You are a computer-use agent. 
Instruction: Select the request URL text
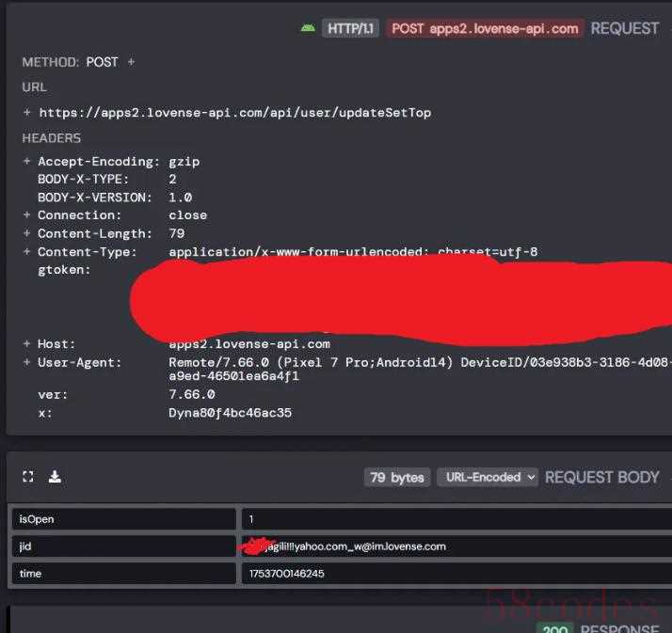[235, 113]
